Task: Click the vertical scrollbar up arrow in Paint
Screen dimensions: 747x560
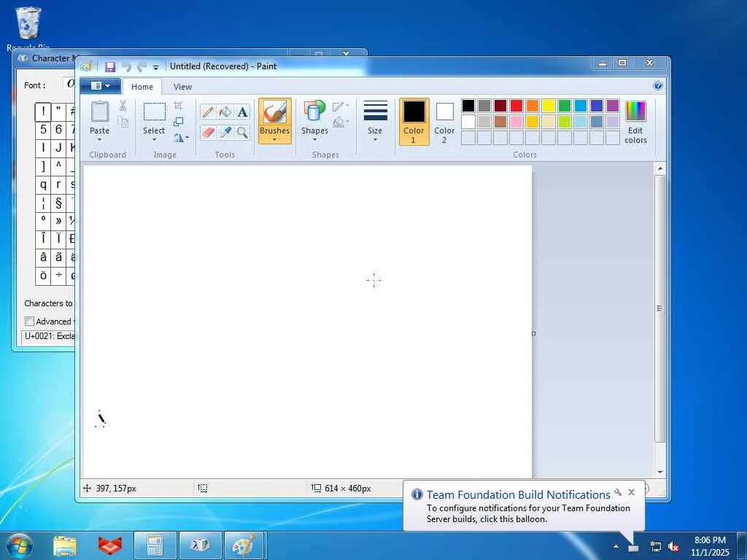Action: 659,168
